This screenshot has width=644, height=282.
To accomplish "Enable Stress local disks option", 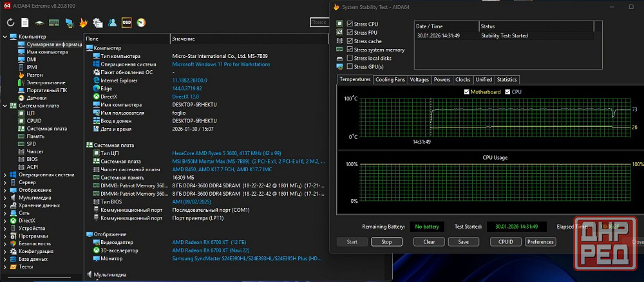I will [350, 58].
